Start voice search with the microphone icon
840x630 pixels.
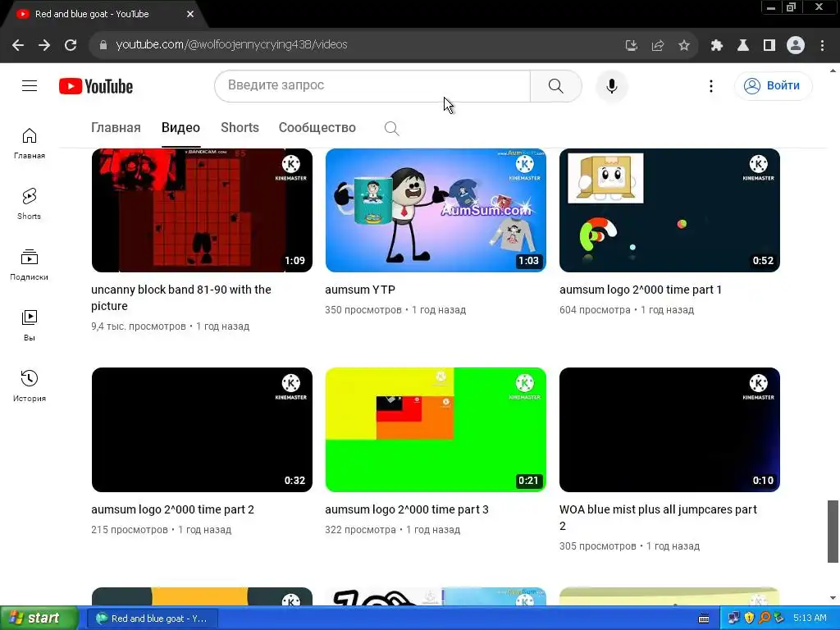click(x=611, y=85)
